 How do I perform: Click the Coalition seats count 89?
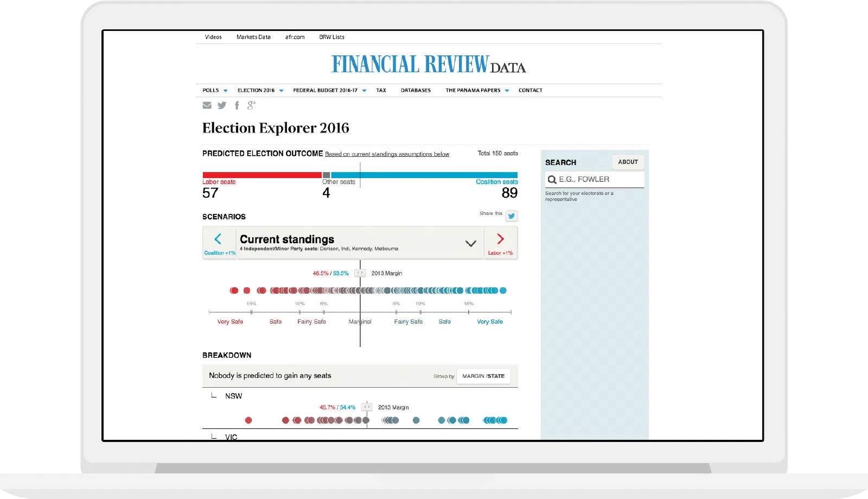click(510, 193)
